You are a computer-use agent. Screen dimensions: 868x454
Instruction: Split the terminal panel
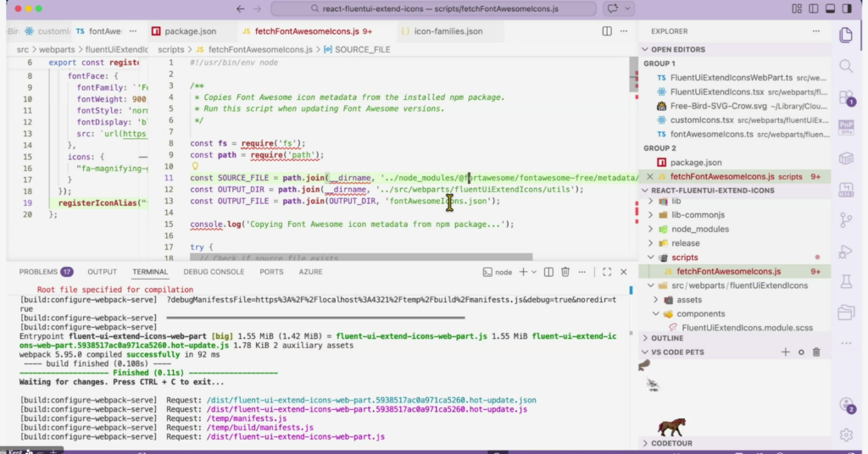pyautogui.click(x=548, y=272)
